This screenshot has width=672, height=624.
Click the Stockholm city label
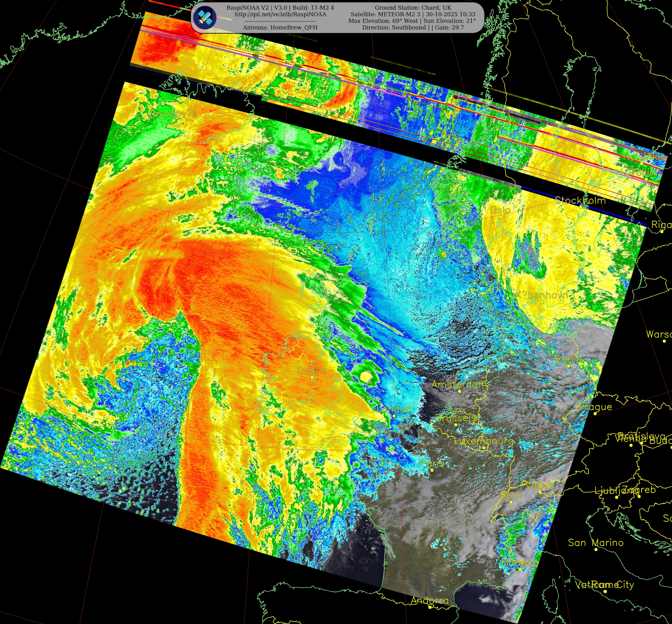(580, 201)
